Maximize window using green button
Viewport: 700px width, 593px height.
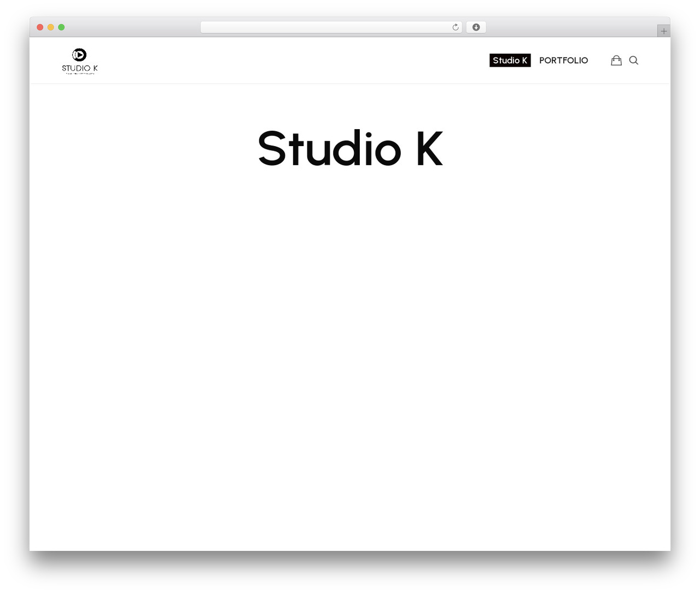click(x=61, y=27)
